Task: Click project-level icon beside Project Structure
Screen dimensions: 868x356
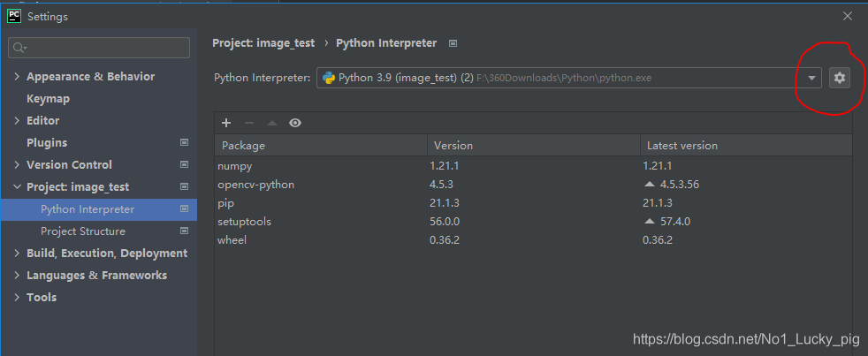Action: click(185, 231)
